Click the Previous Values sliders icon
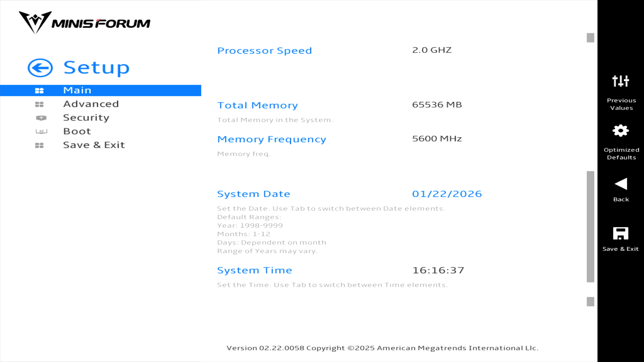 [x=621, y=81]
